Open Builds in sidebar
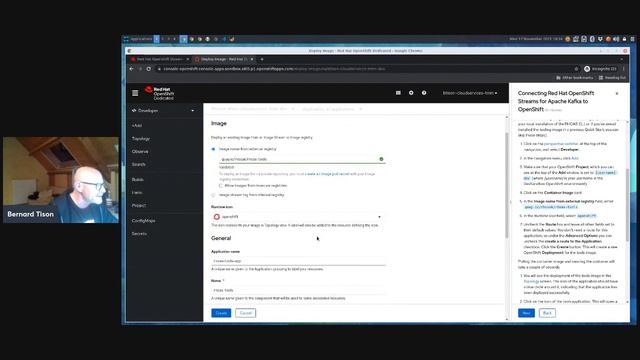The height and width of the screenshot is (360, 640). pyautogui.click(x=138, y=180)
